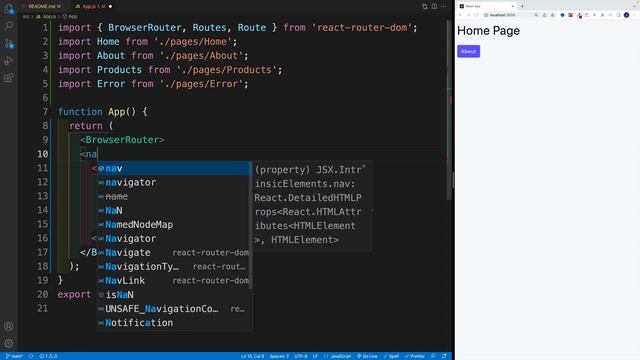The height and width of the screenshot is (360, 640).
Task: Click JavaScript language mode in the status bar
Action: pyautogui.click(x=338, y=356)
